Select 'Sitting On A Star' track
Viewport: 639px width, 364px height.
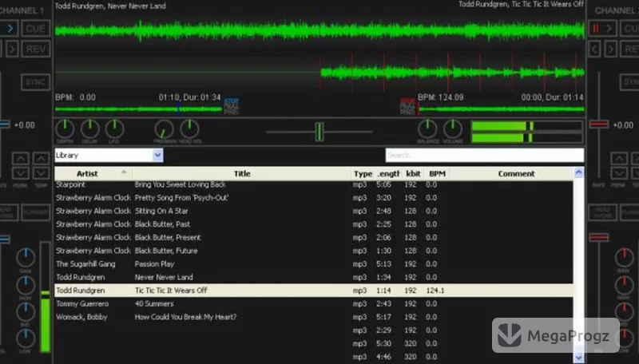point(314,211)
